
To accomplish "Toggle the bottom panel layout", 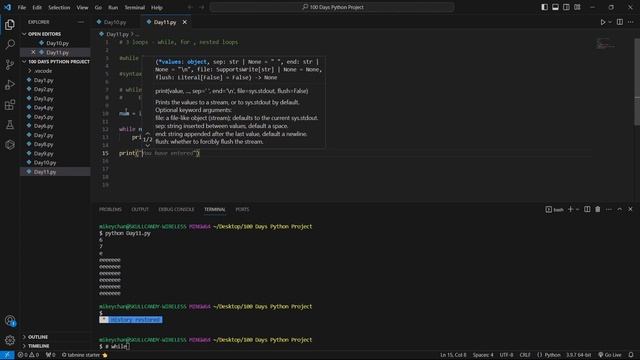I will pyautogui.click(x=556, y=7).
